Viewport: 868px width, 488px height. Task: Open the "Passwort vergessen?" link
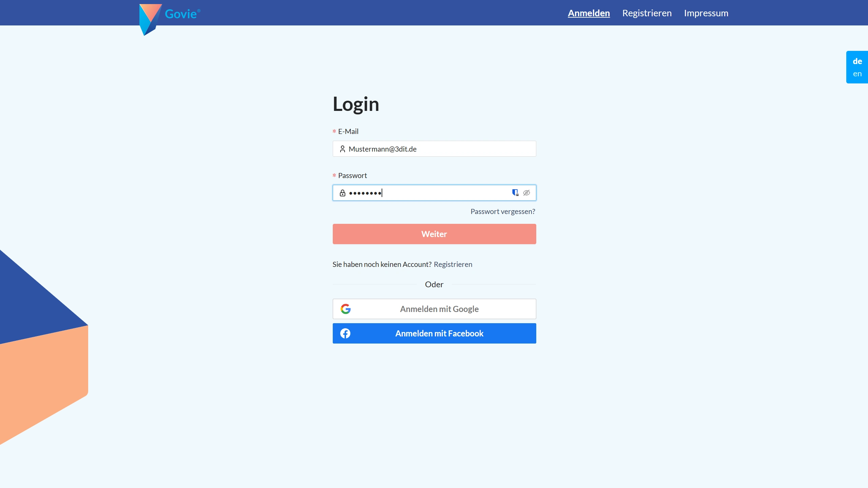pos(503,211)
